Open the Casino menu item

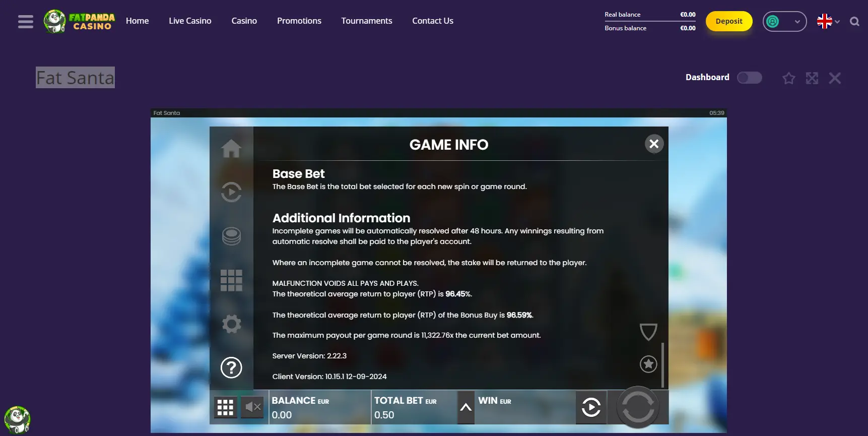pyautogui.click(x=244, y=21)
